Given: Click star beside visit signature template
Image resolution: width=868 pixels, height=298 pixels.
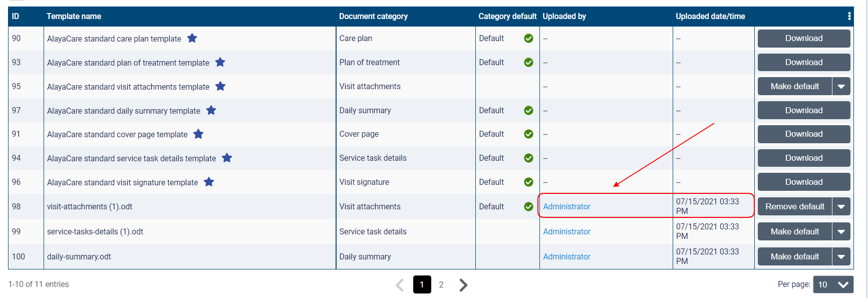Looking at the screenshot, I should click(x=209, y=182).
